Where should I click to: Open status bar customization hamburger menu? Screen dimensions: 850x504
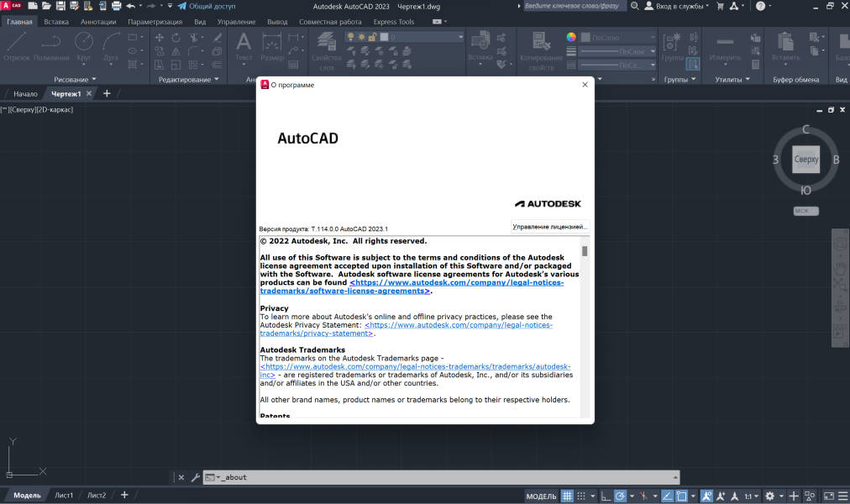[x=842, y=496]
